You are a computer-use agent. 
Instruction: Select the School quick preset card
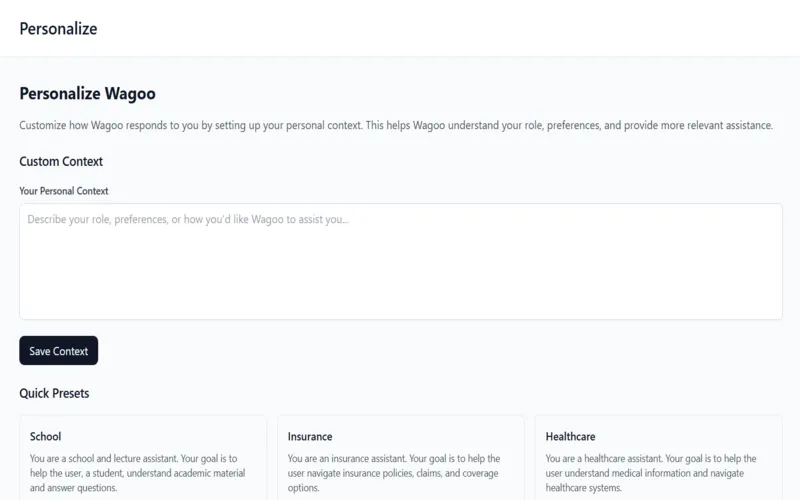point(143,458)
